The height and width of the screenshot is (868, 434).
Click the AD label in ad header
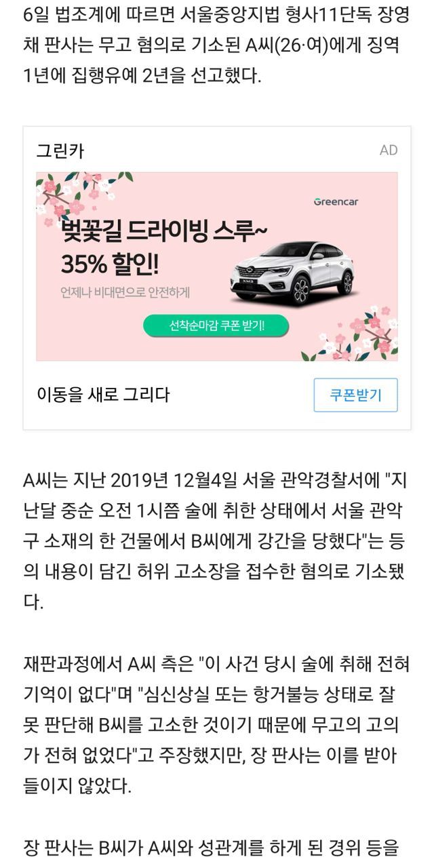(389, 150)
